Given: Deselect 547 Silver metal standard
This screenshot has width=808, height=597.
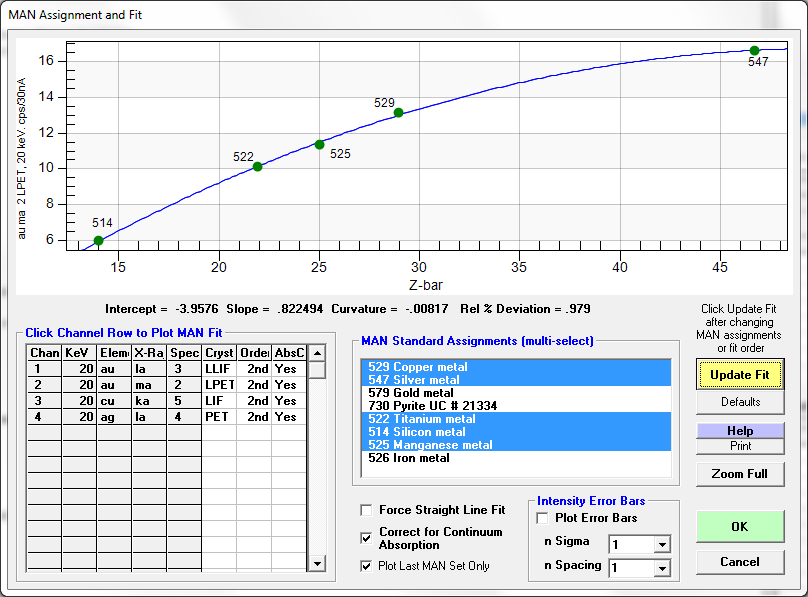Looking at the screenshot, I should click(x=413, y=380).
